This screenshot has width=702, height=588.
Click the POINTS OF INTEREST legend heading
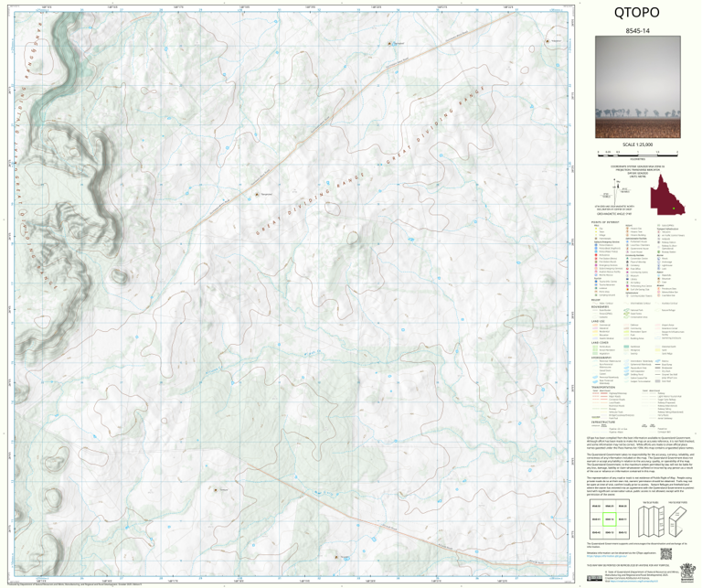(605, 222)
